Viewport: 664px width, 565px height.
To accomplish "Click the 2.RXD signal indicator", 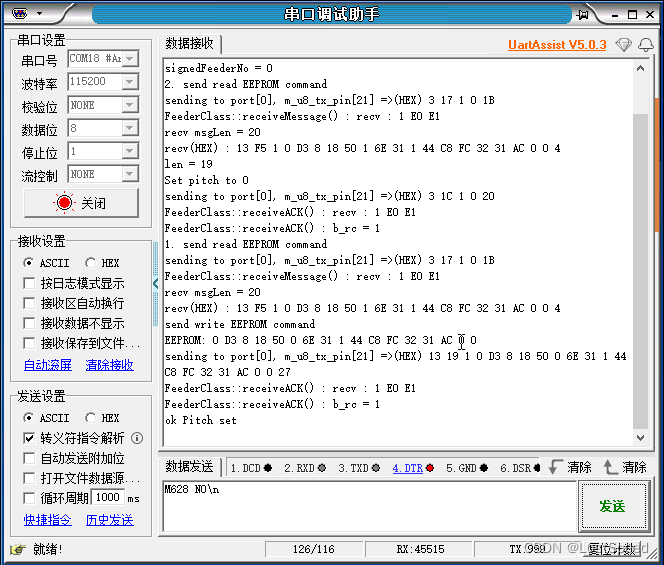I will click(305, 468).
